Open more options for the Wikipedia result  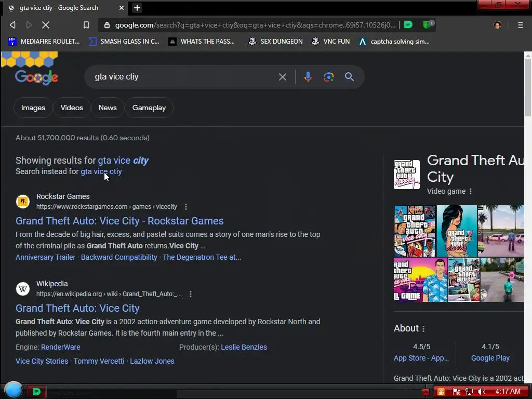pos(190,294)
